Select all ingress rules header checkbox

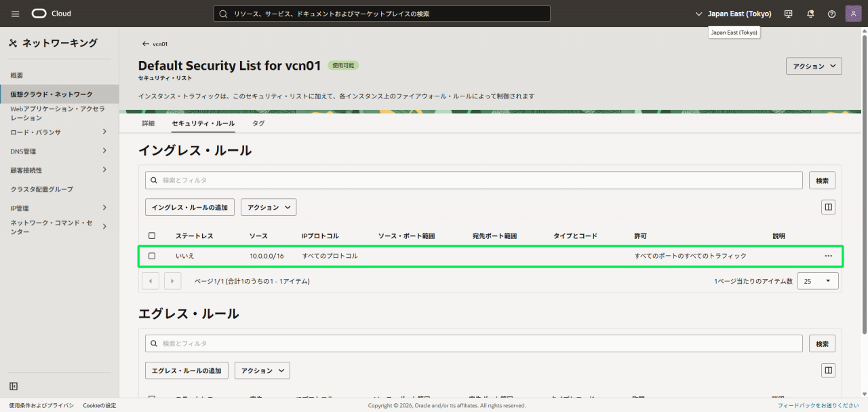click(x=152, y=236)
